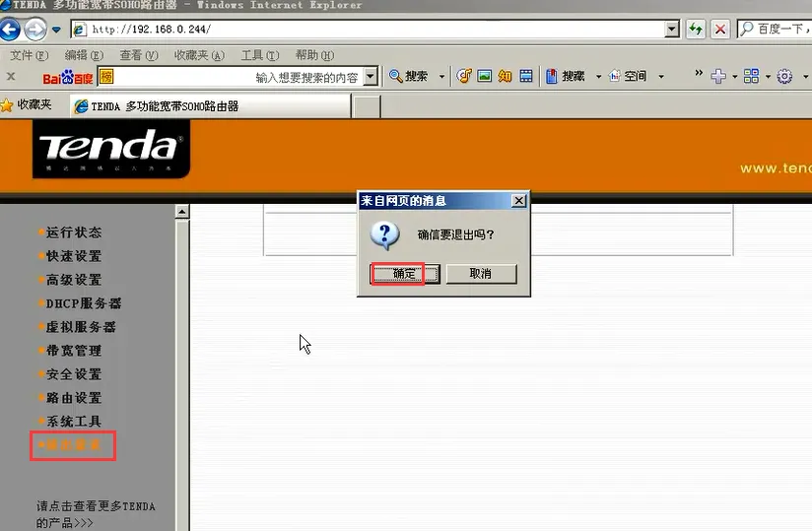Click the green Refresh icon
812x531 pixels.
pyautogui.click(x=696, y=29)
